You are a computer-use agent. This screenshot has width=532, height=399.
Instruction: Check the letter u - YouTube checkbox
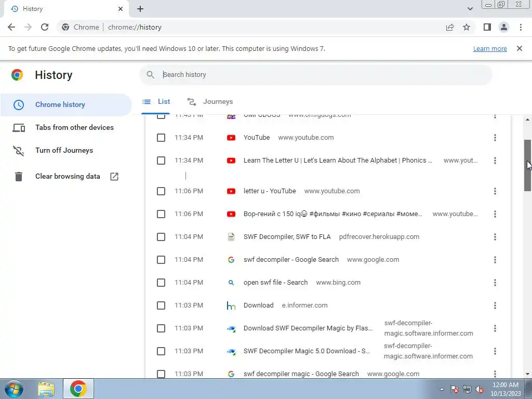(x=161, y=191)
